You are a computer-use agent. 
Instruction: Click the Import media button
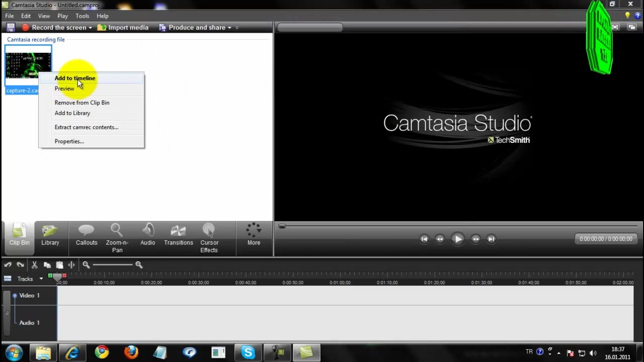coord(123,28)
